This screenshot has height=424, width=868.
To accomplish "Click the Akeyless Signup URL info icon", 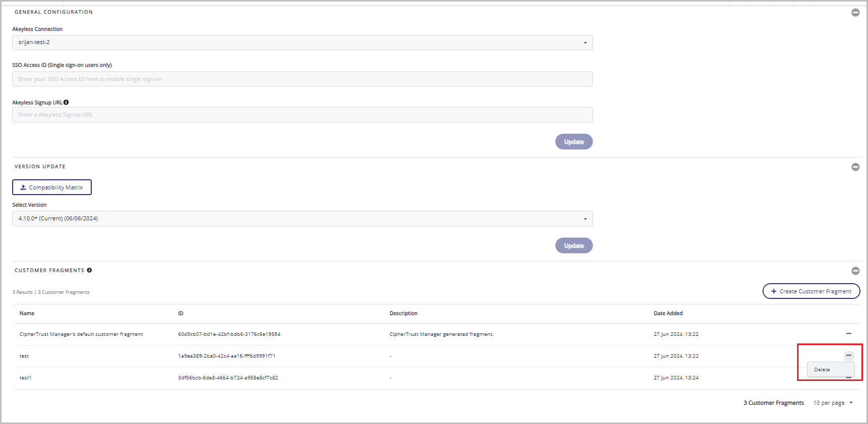I will pyautogui.click(x=66, y=102).
